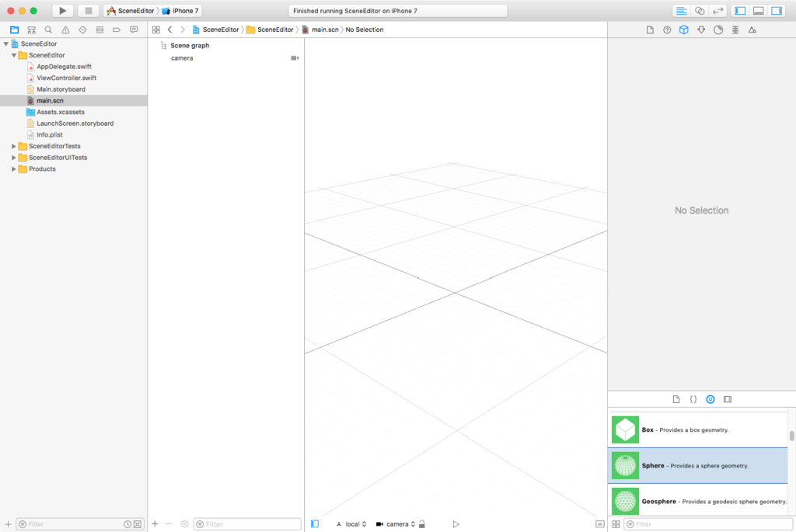Open the debug navigator
The height and width of the screenshot is (532, 796).
[x=99, y=30]
